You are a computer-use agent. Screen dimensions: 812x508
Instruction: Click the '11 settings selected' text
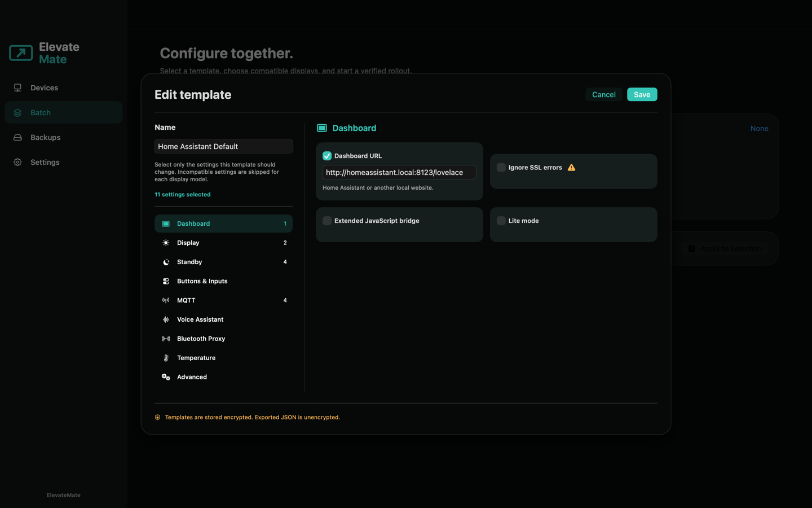[183, 194]
